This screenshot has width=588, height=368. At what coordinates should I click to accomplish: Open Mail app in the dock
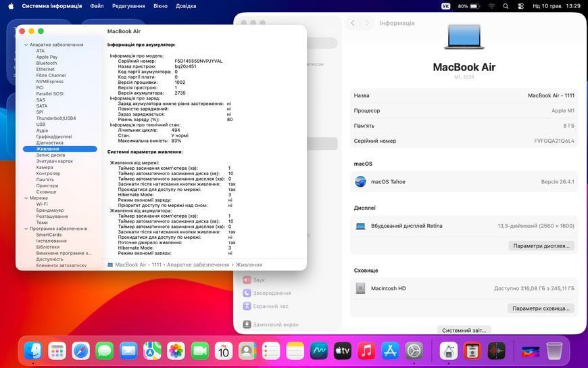tap(128, 352)
